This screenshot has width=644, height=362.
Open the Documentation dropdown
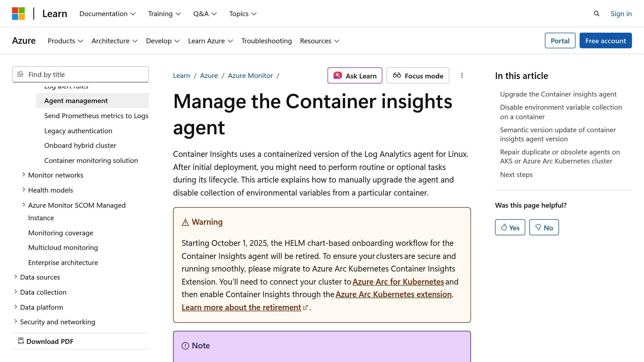(107, 14)
